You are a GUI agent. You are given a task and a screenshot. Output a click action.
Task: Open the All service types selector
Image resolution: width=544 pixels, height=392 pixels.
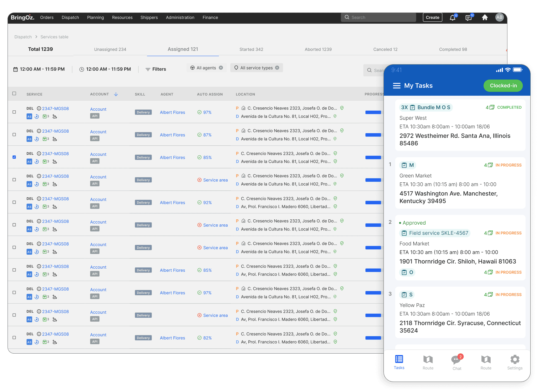tap(256, 68)
